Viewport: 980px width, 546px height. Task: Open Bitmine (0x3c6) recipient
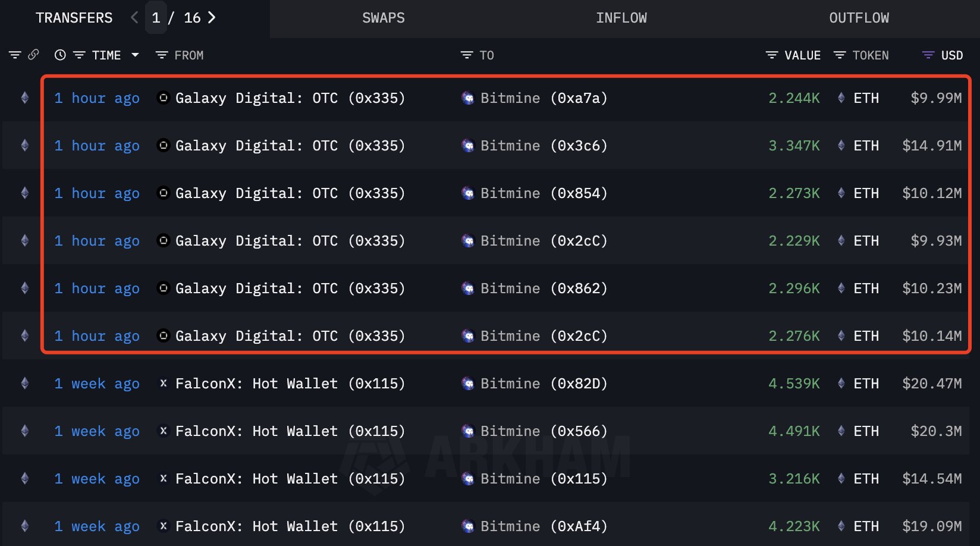coord(544,146)
